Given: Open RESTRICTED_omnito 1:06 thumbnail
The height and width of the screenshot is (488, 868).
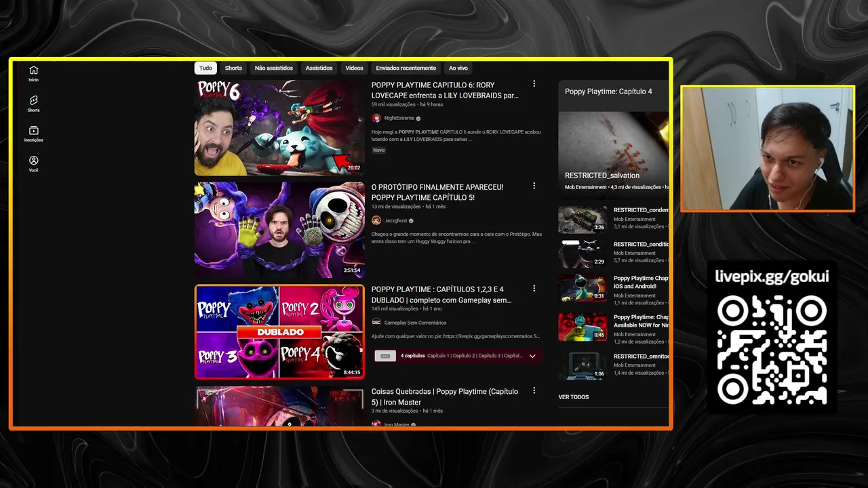Looking at the screenshot, I should (x=583, y=365).
